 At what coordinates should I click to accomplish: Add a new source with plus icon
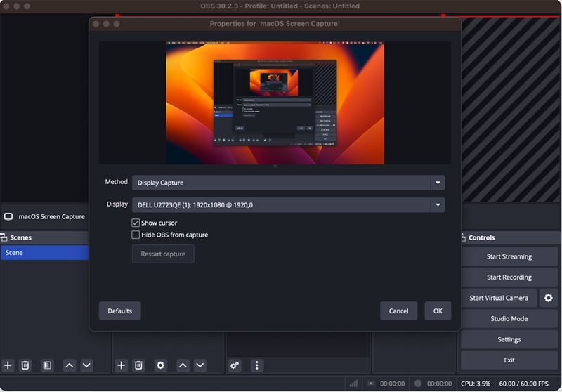point(121,365)
